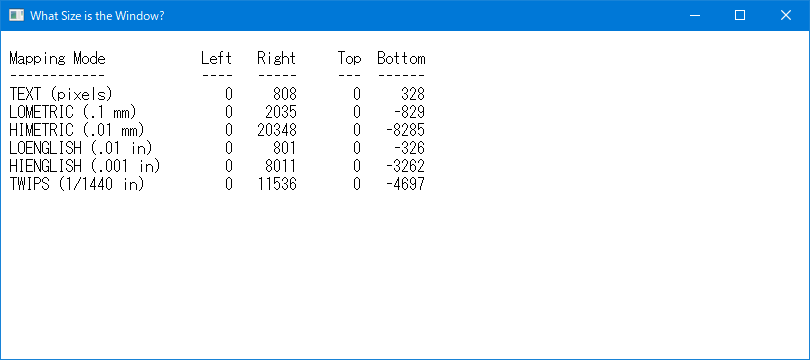Click the TWIPS (1/1440 in) row label

point(76,184)
